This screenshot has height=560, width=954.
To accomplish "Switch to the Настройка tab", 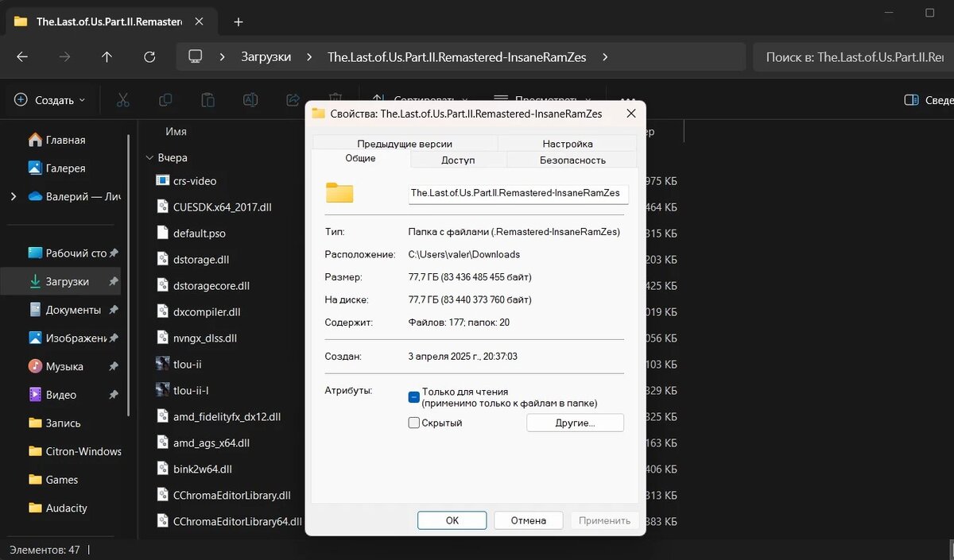I will [568, 144].
